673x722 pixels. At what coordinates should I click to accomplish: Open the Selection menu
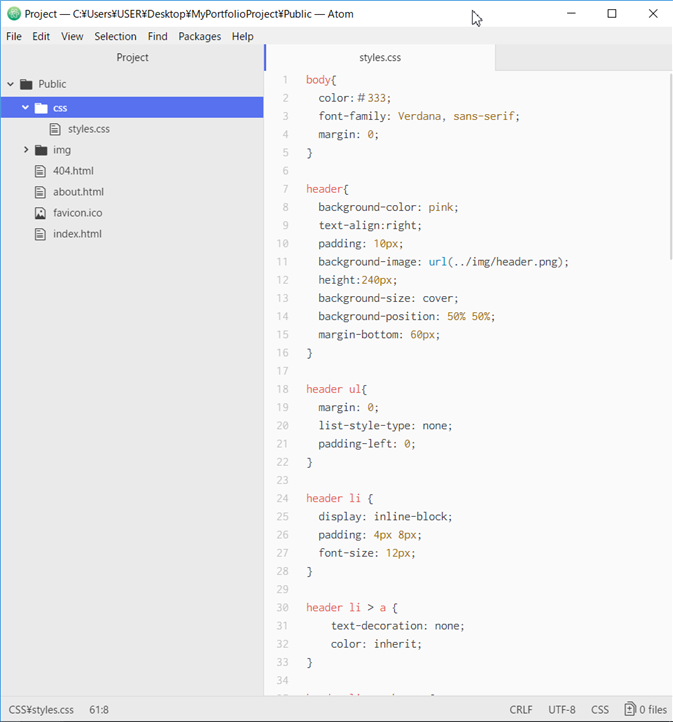[x=116, y=36]
